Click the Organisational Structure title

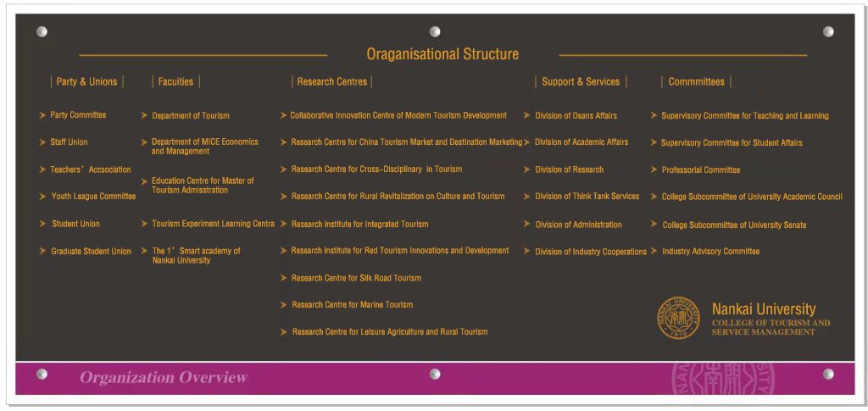click(442, 54)
